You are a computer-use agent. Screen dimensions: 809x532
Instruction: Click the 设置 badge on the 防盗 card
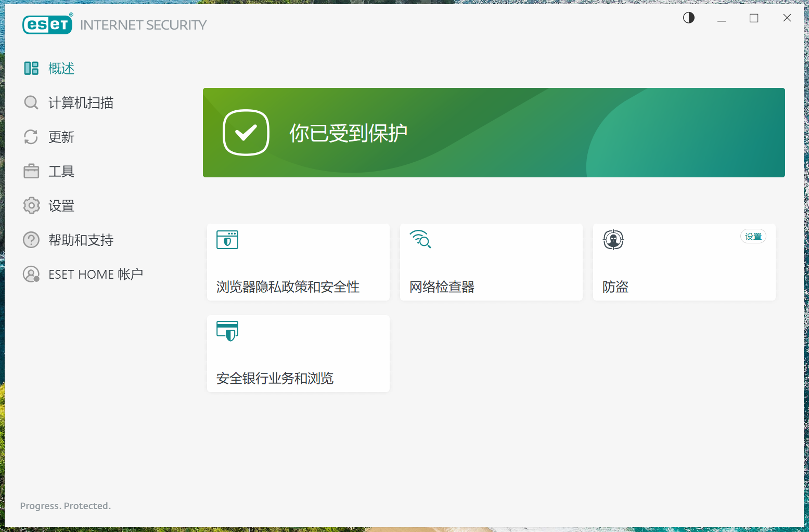click(753, 237)
